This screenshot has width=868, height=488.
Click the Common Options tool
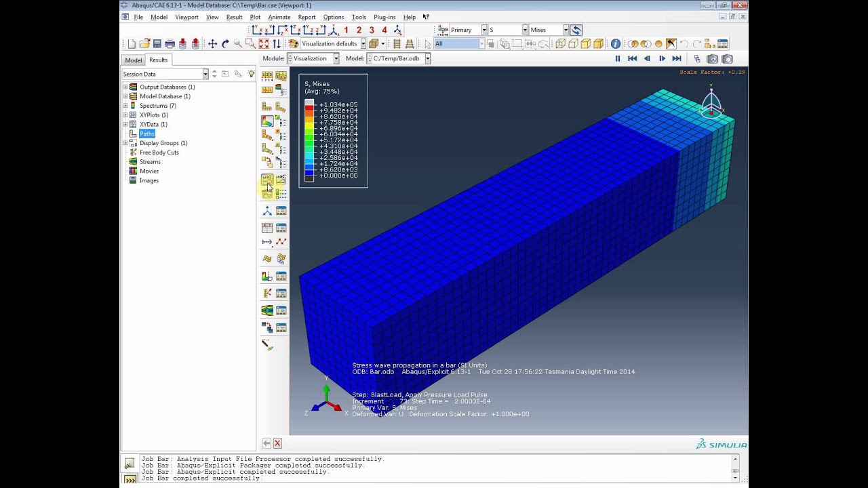(x=267, y=75)
